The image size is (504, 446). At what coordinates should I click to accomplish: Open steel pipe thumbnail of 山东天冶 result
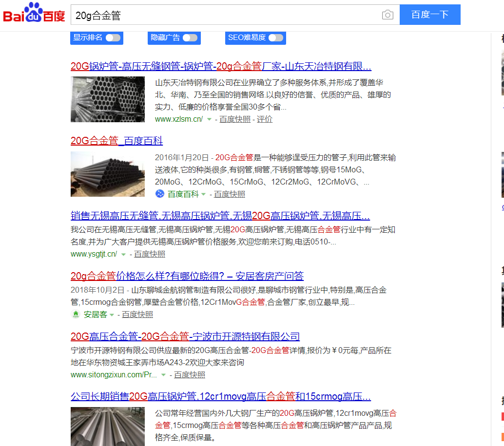click(108, 99)
